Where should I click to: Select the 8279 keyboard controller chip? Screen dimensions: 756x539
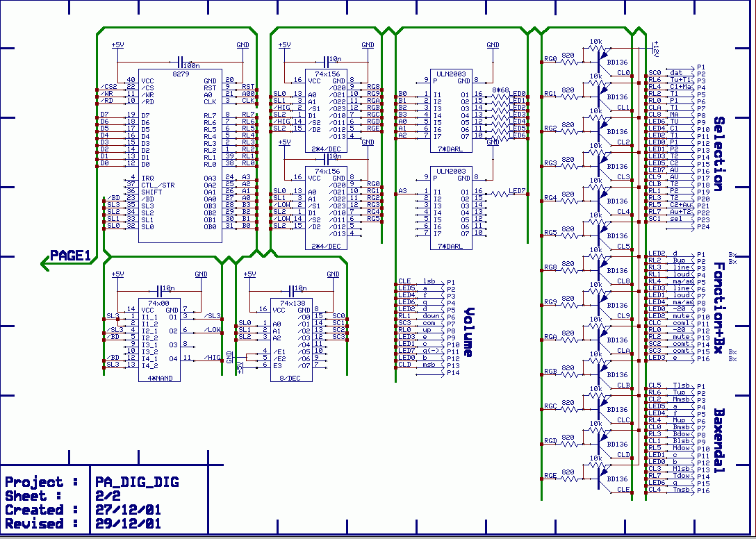click(x=180, y=156)
